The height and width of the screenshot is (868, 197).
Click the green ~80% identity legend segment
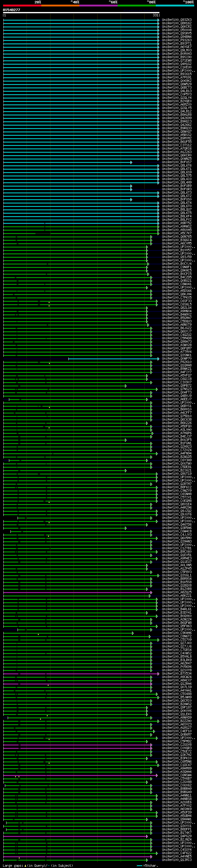(x=137, y=6)
